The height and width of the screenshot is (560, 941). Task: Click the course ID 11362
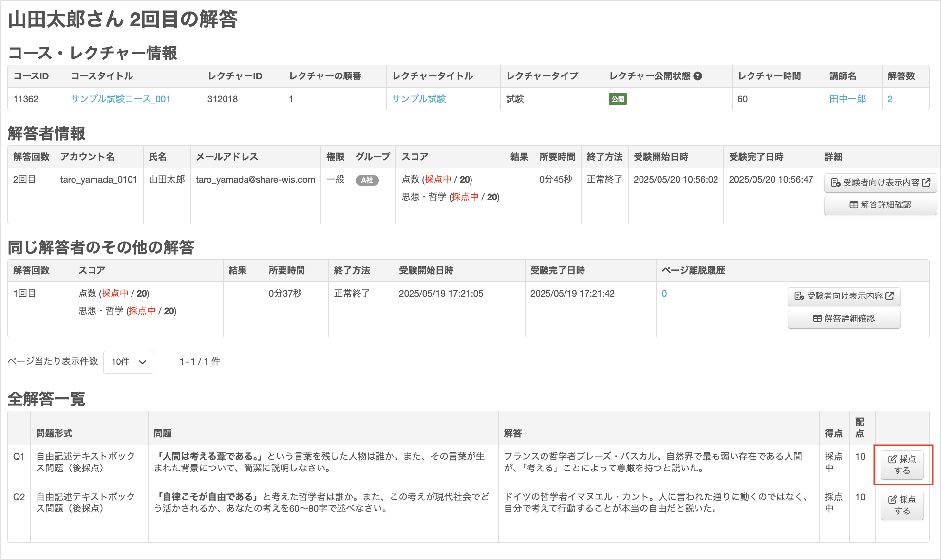coord(26,99)
